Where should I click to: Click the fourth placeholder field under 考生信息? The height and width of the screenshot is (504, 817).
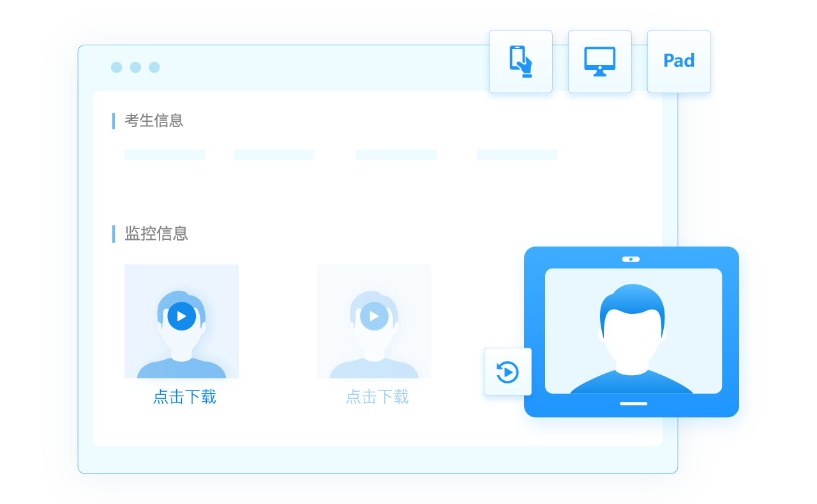click(x=517, y=154)
